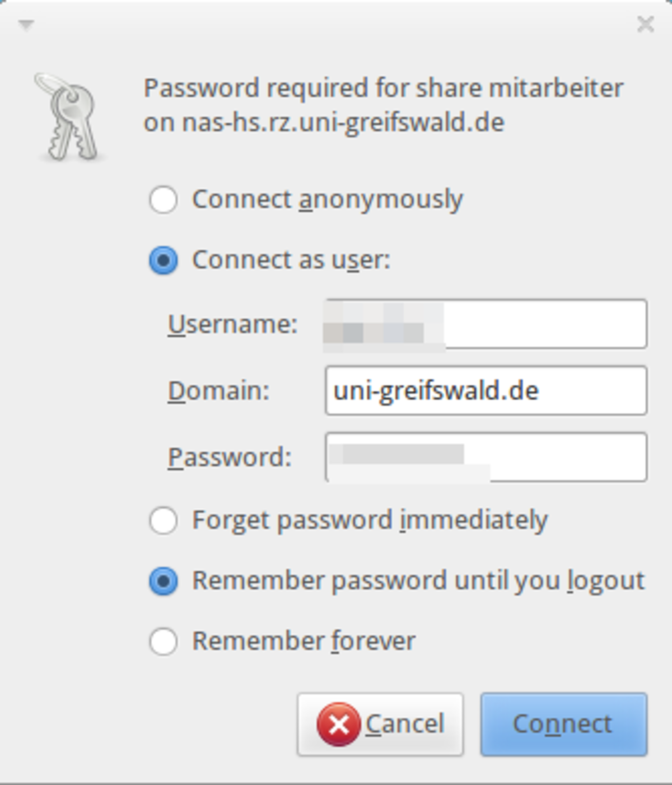
Task: Select Remember password until you logout
Action: point(164,581)
